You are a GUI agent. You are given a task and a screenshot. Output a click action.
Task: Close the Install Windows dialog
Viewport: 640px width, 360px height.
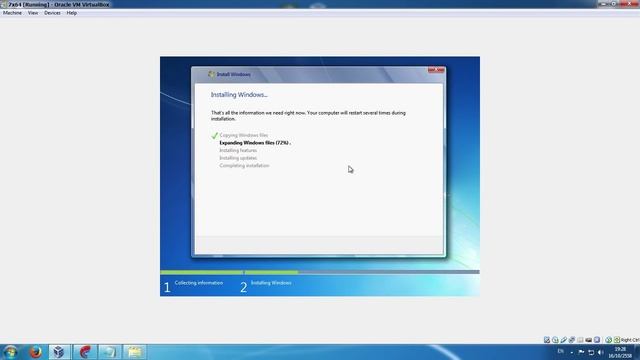436,70
